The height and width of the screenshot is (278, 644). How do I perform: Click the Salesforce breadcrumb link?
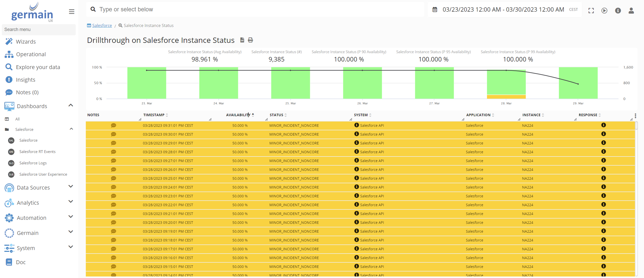[102, 25]
